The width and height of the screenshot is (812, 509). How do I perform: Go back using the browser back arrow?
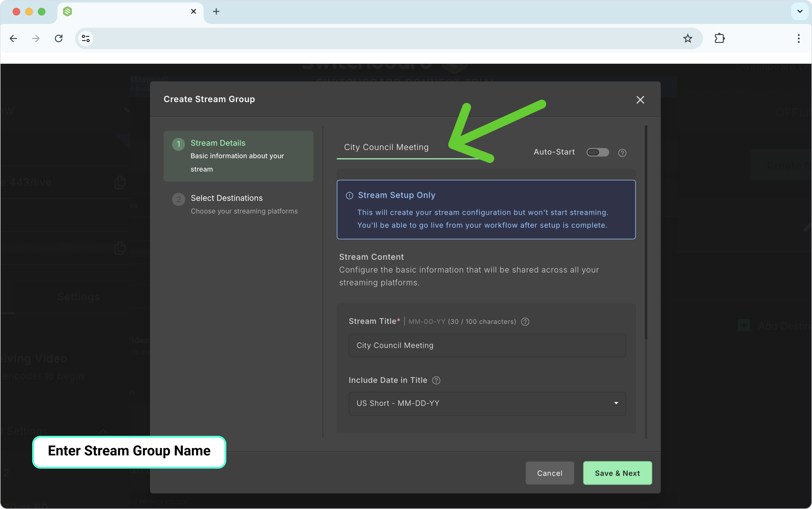(x=14, y=38)
